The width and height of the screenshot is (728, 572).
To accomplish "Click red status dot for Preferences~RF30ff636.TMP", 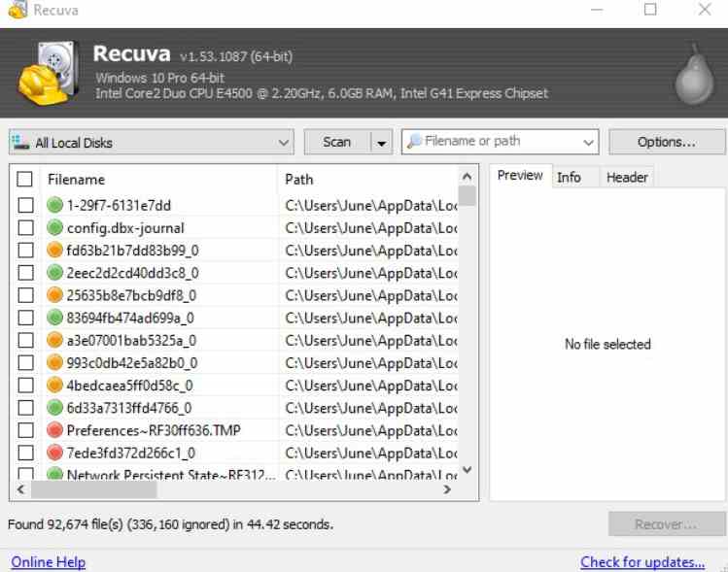I will (x=54, y=429).
